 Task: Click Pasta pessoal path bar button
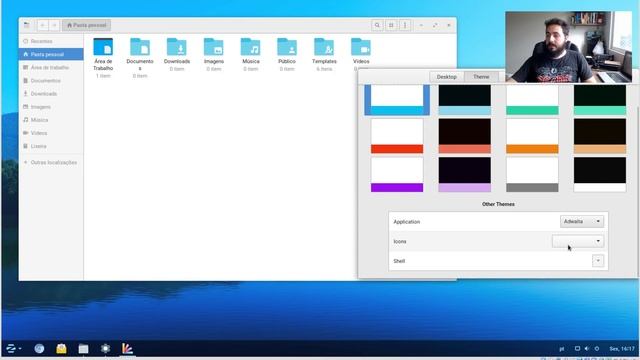point(86,25)
